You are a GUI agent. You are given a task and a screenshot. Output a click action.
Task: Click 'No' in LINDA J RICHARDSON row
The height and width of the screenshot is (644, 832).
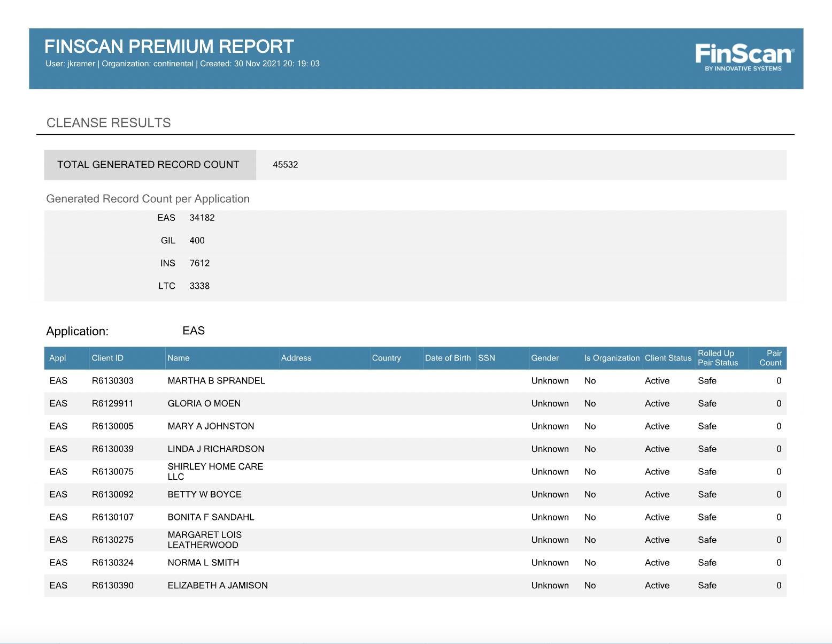[x=590, y=449]
